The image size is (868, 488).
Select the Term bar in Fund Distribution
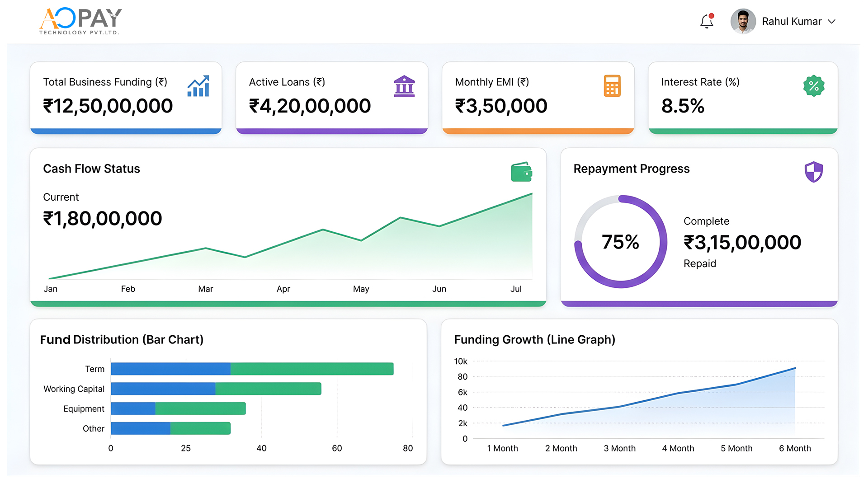pos(251,369)
